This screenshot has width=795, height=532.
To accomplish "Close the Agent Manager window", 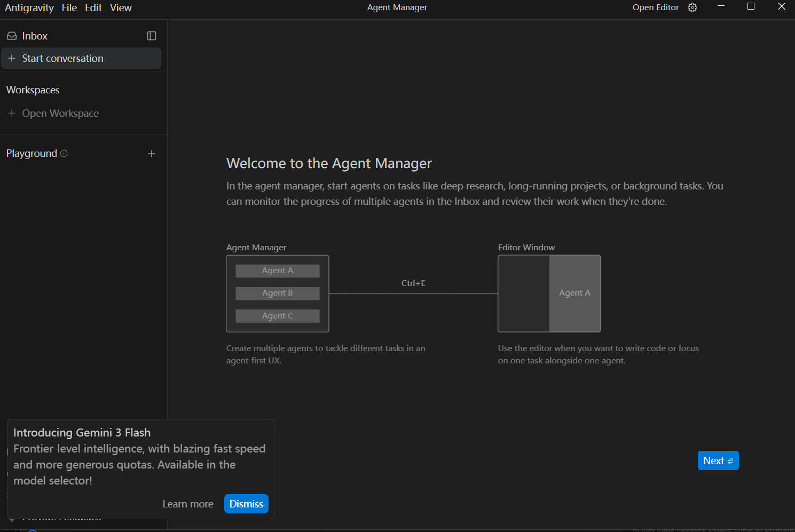I will pos(781,6).
